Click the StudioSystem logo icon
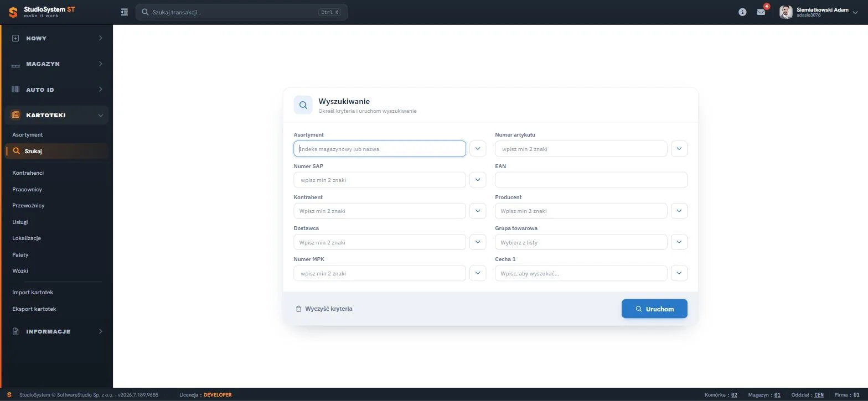This screenshot has width=868, height=401. [13, 12]
